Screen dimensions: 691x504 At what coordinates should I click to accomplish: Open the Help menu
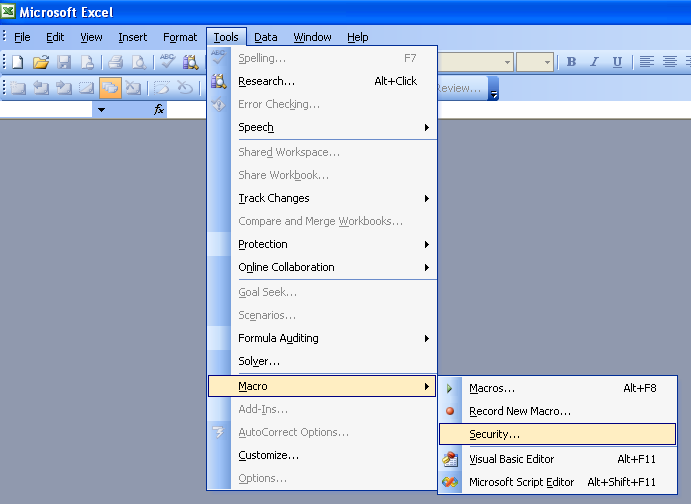pyautogui.click(x=357, y=37)
